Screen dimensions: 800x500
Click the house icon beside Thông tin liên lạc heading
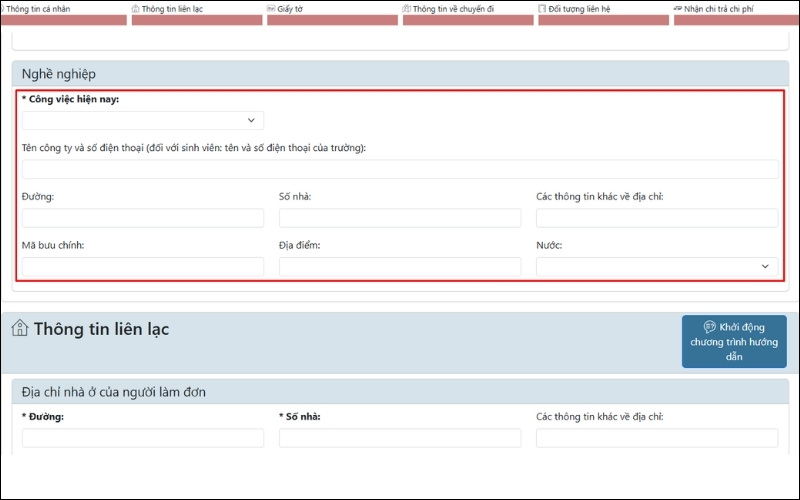pyautogui.click(x=20, y=328)
